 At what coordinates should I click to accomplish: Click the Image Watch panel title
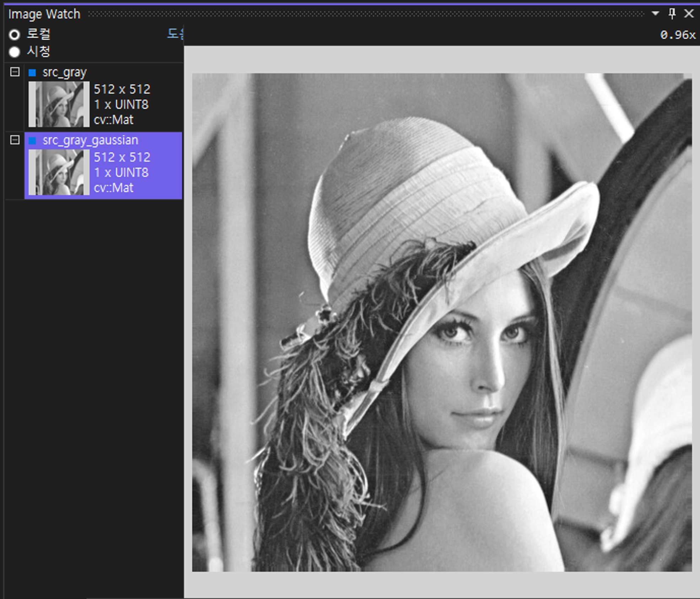coord(44,14)
